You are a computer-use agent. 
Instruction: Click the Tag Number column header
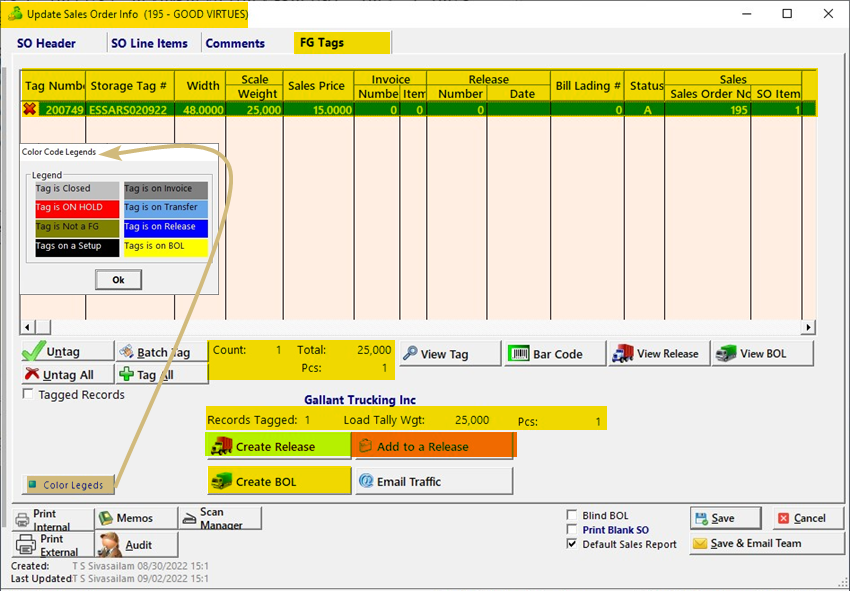54,86
